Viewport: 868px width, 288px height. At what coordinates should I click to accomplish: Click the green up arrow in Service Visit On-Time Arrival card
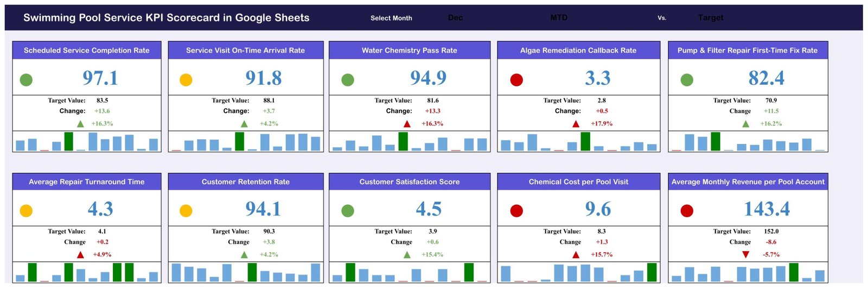pos(244,124)
